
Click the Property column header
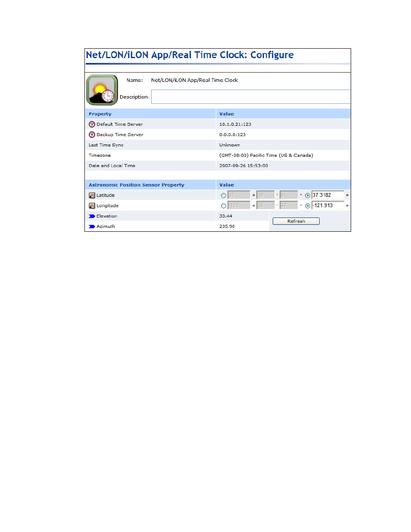(100, 114)
